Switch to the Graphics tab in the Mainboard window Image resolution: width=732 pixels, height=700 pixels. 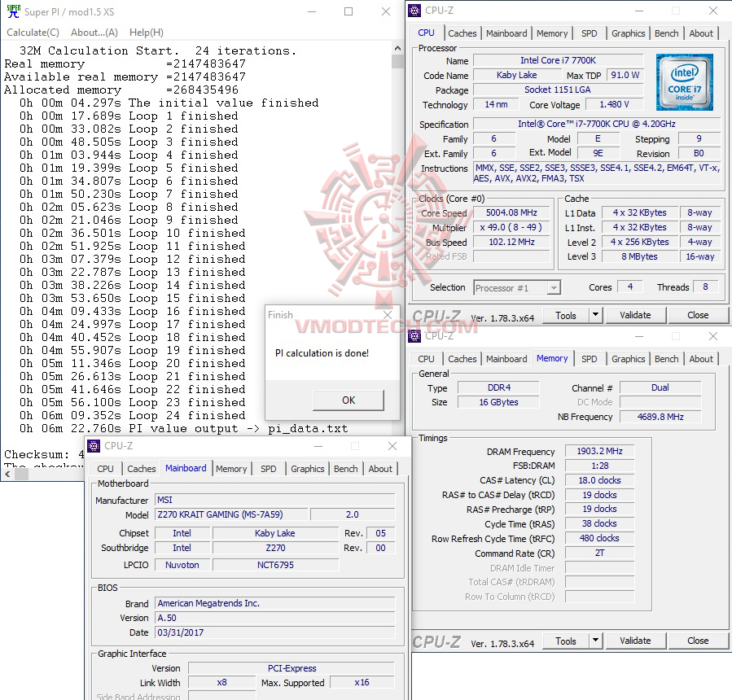(x=307, y=469)
